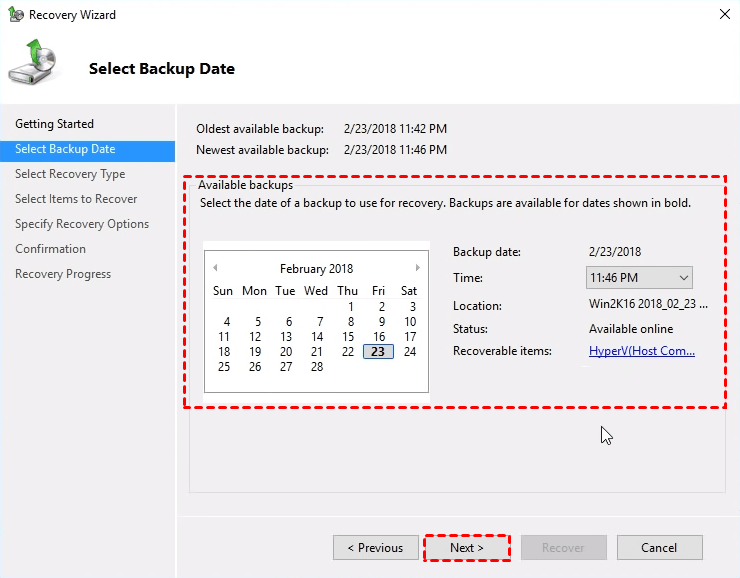
Task: Select February 10 in the calendar
Action: click(x=410, y=322)
